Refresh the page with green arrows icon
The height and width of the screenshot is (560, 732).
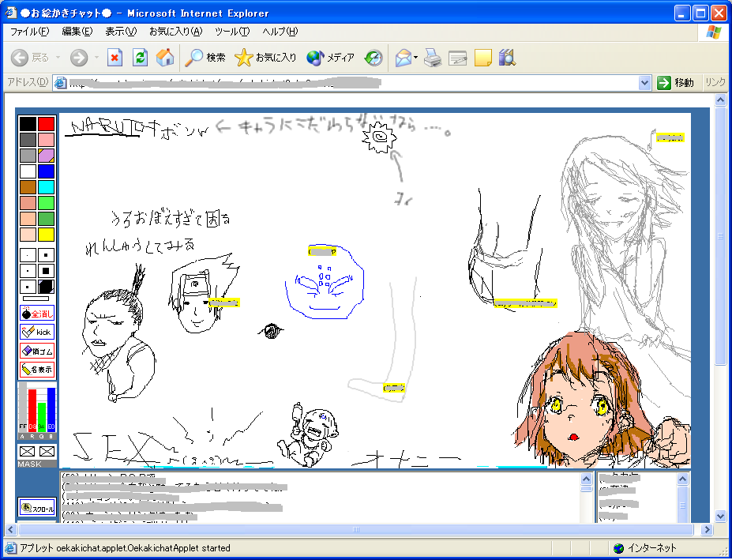click(x=140, y=58)
